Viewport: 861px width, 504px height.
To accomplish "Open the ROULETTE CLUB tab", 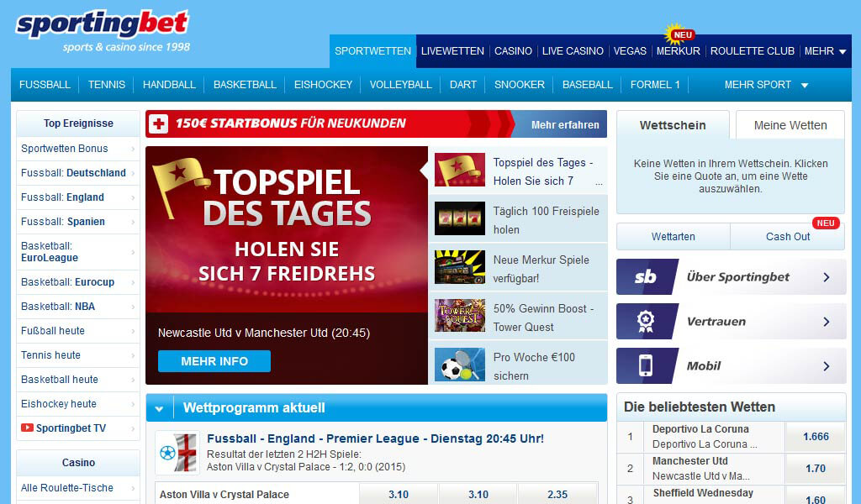I will (x=753, y=51).
